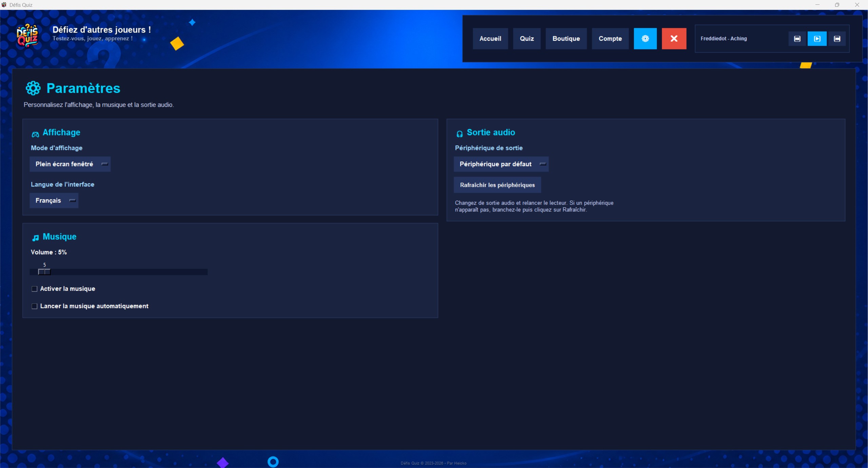Click the Changez de sortie audio help text

point(534,206)
